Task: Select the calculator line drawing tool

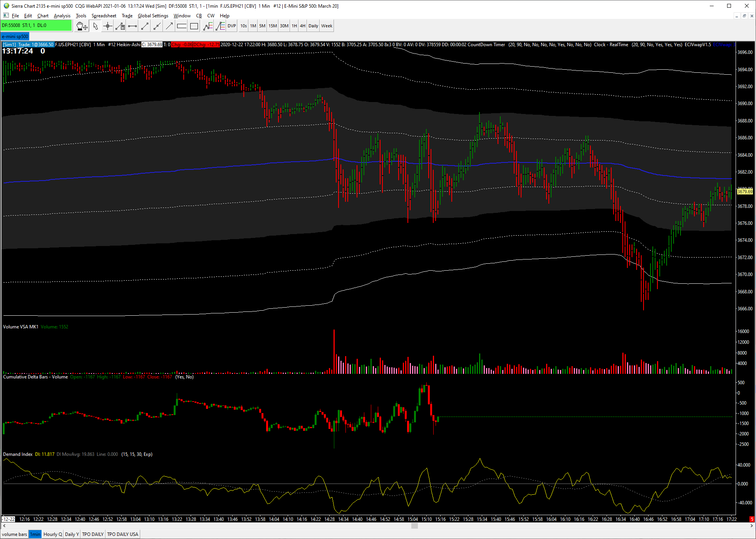Action: (x=120, y=26)
